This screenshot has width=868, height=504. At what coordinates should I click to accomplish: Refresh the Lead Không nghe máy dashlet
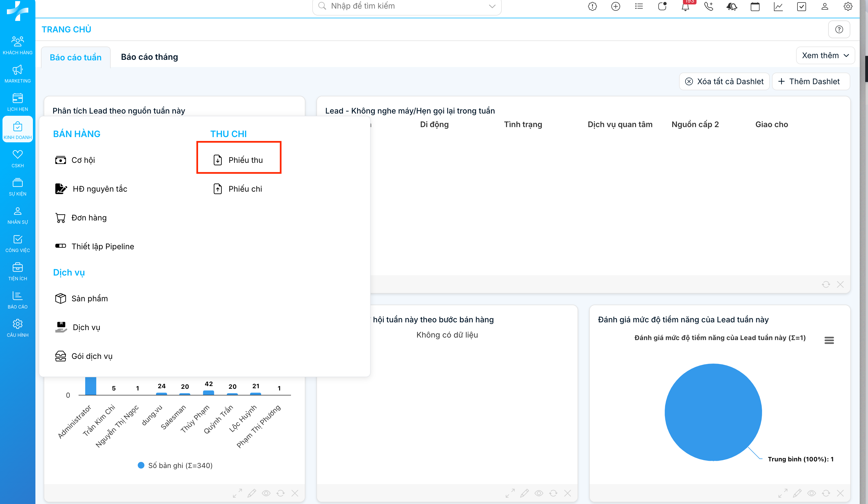[826, 284]
